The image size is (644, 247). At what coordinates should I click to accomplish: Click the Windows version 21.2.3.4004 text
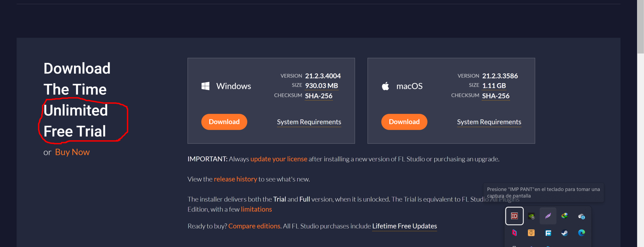tap(323, 76)
